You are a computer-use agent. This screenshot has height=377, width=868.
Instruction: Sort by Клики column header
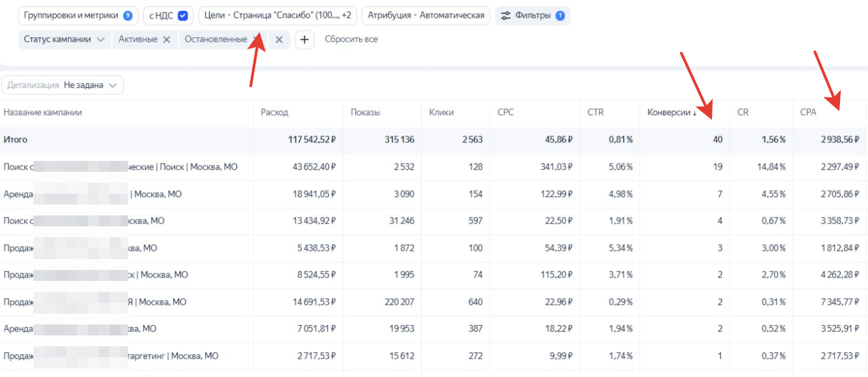coord(441,112)
